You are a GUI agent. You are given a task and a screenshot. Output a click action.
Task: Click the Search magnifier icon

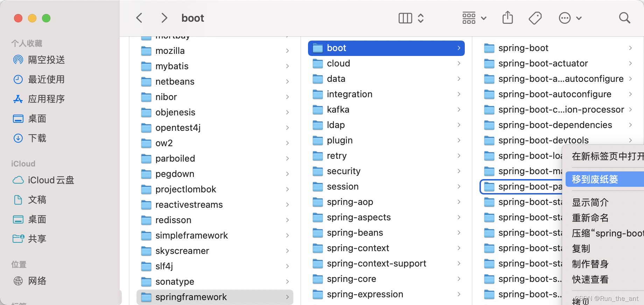[x=624, y=18]
